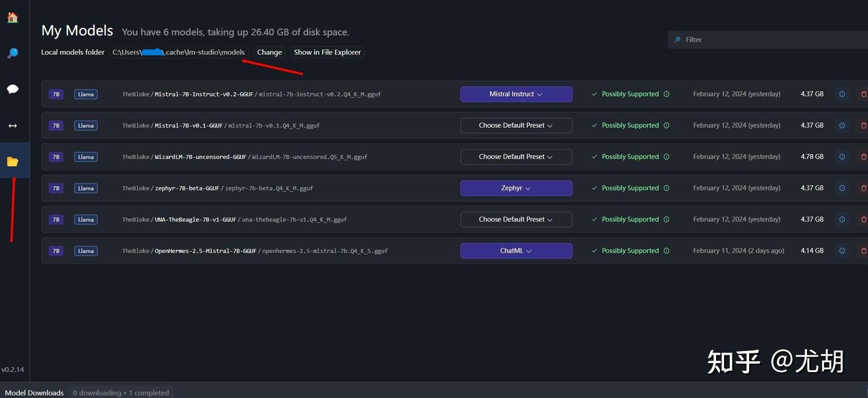Click info icon beside OpenHermes Possibly Supported

(x=666, y=250)
